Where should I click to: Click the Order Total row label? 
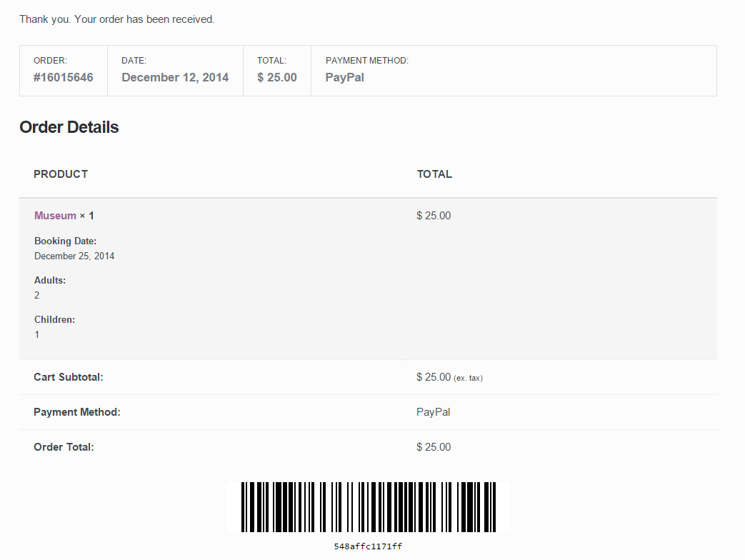coord(64,447)
